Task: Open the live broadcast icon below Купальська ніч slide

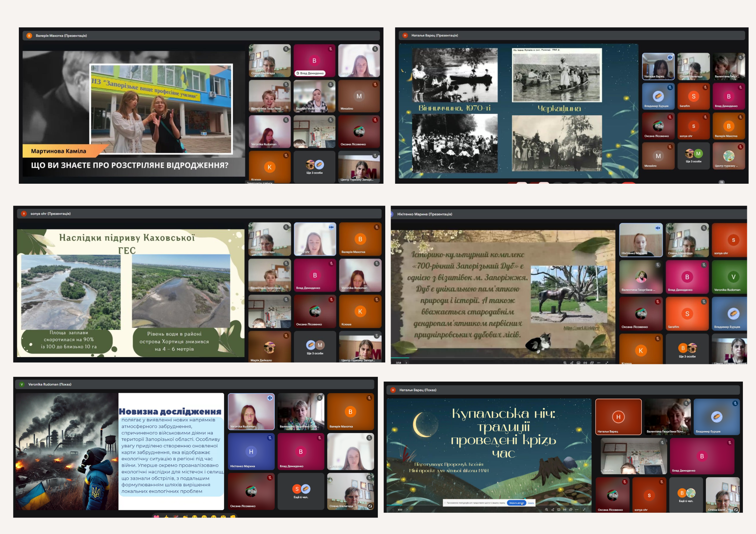Action: [565, 509]
